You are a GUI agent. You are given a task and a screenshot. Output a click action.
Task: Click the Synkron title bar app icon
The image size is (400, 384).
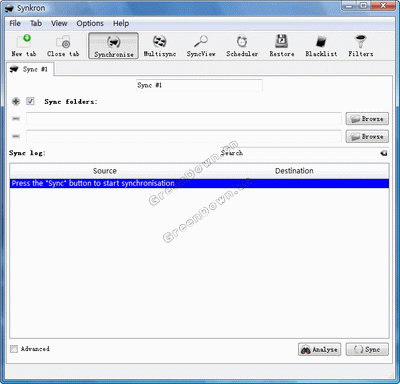tap(9, 8)
